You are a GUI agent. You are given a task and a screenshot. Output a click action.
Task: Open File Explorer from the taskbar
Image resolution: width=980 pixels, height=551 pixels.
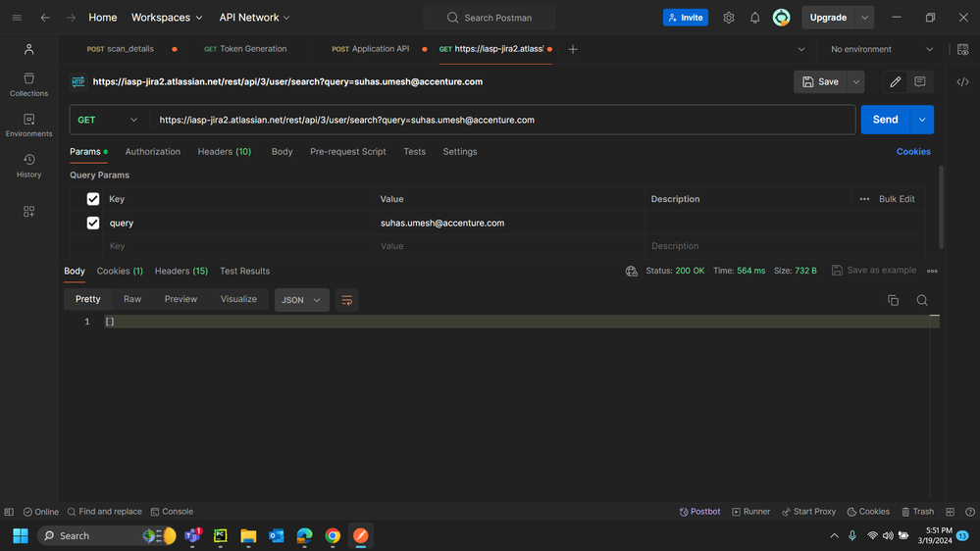248,536
